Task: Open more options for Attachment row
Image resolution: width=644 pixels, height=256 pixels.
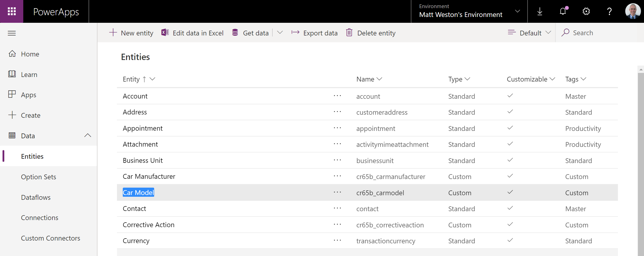Action: pos(337,144)
